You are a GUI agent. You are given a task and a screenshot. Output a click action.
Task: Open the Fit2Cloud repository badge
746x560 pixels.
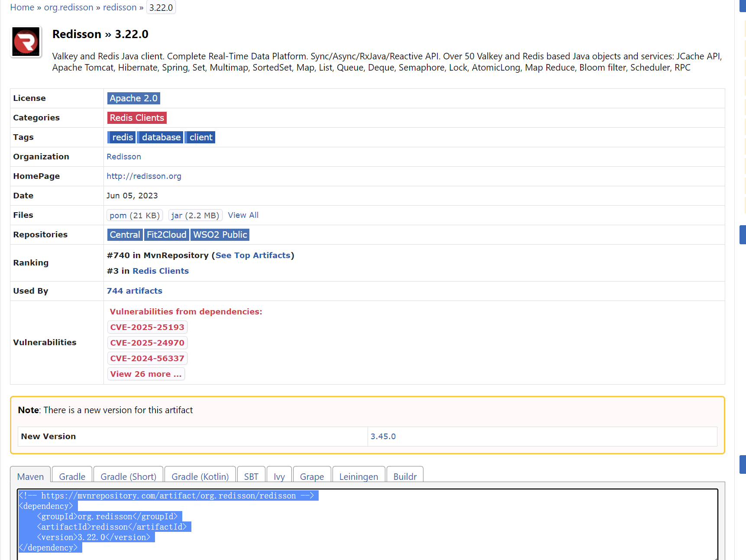[x=167, y=235]
